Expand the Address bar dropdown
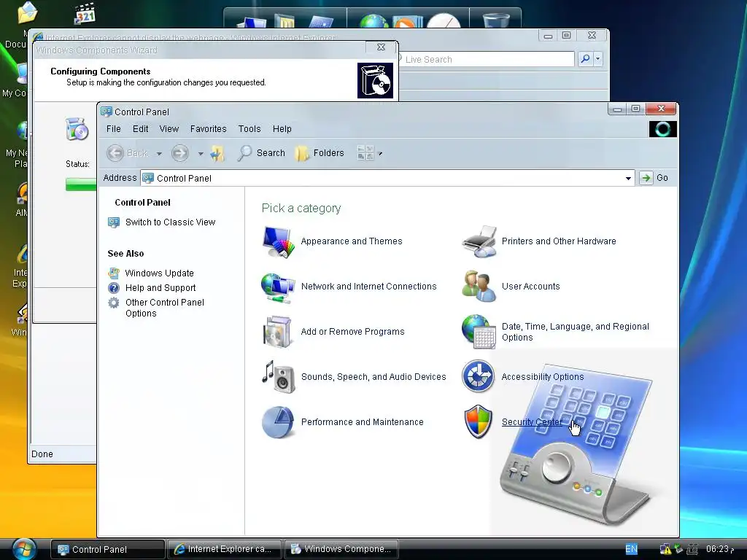Image resolution: width=747 pixels, height=560 pixels. click(x=628, y=178)
